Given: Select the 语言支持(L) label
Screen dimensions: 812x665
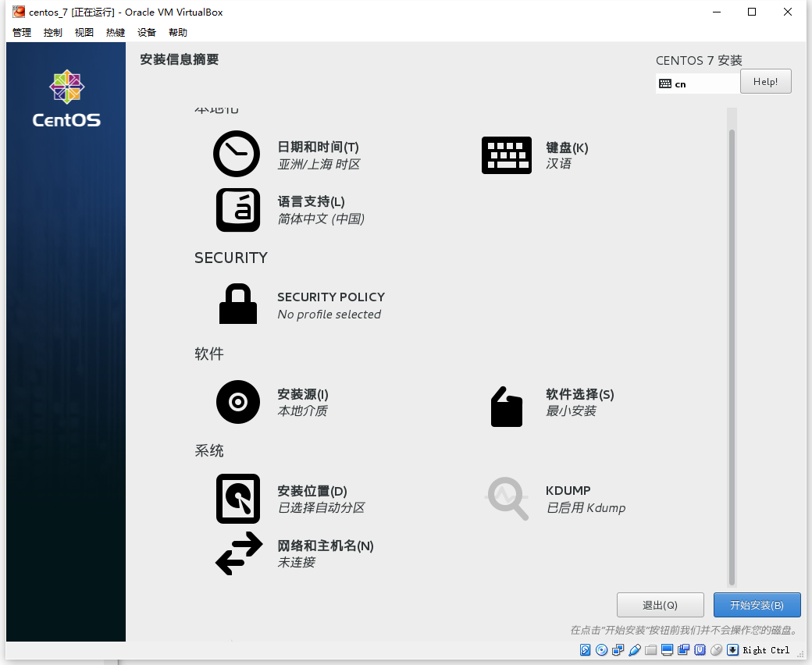Looking at the screenshot, I should tap(312, 202).
